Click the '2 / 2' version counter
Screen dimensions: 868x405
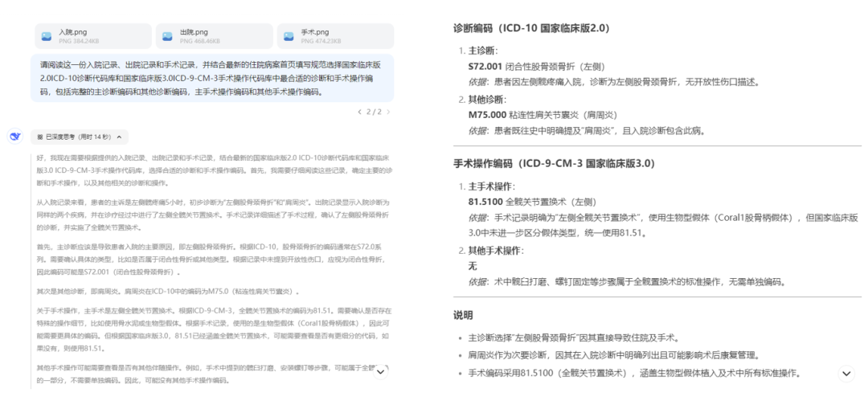point(374,112)
